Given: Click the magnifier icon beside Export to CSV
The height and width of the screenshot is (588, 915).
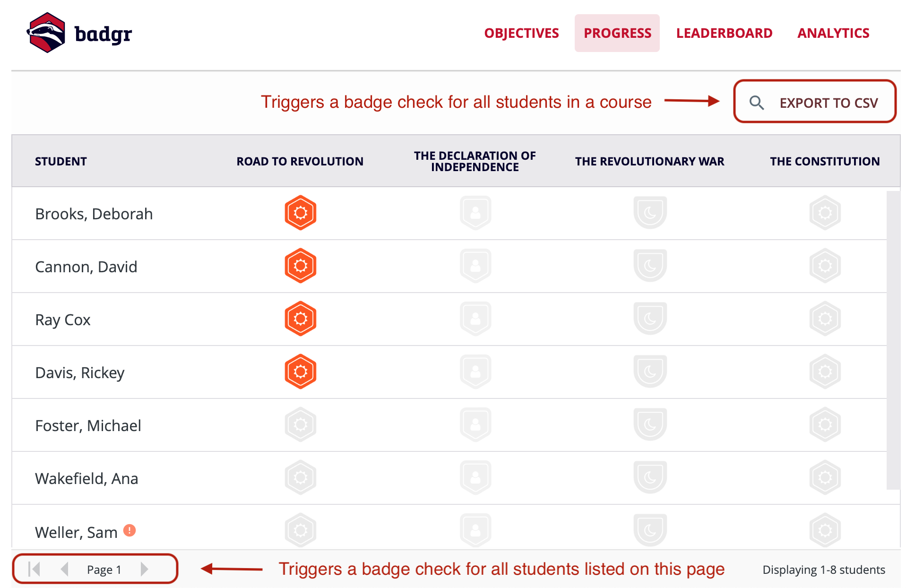Looking at the screenshot, I should (757, 103).
